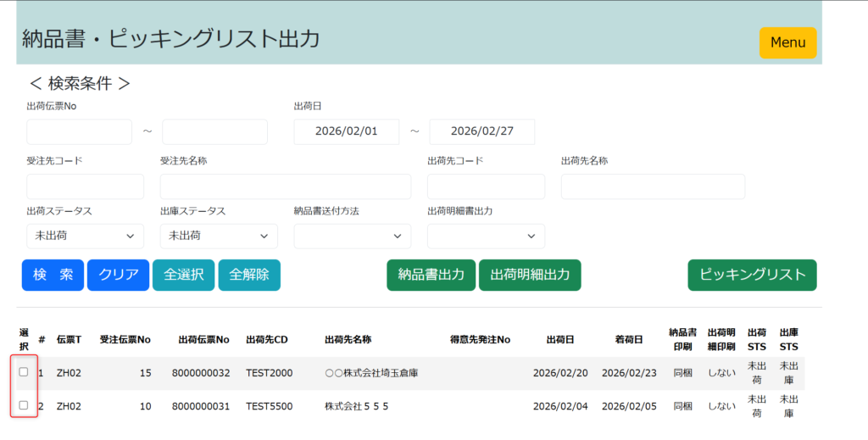
Task: Click the 検索 search button
Action: click(53, 275)
